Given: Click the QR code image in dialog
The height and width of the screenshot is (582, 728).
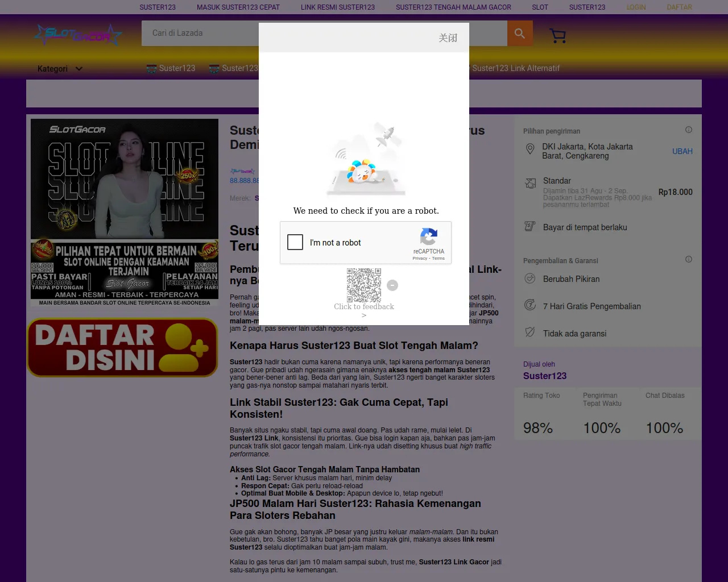Looking at the screenshot, I should pos(364,285).
